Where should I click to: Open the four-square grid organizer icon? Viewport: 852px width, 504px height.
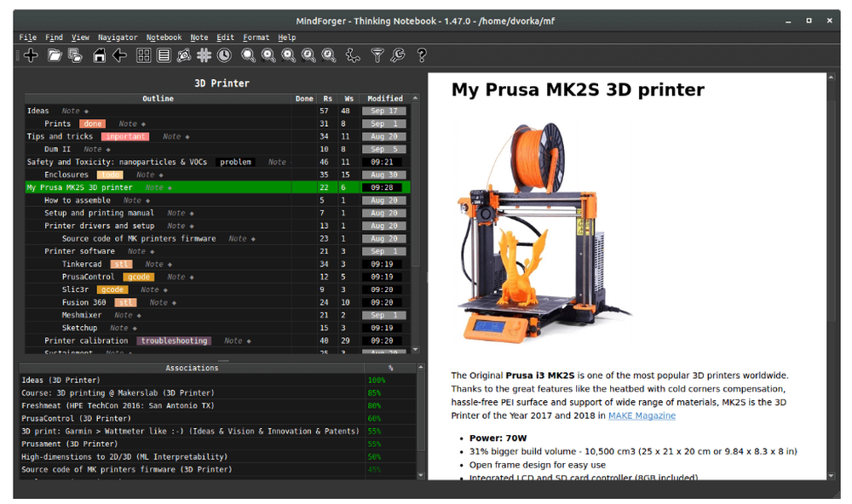click(x=143, y=54)
